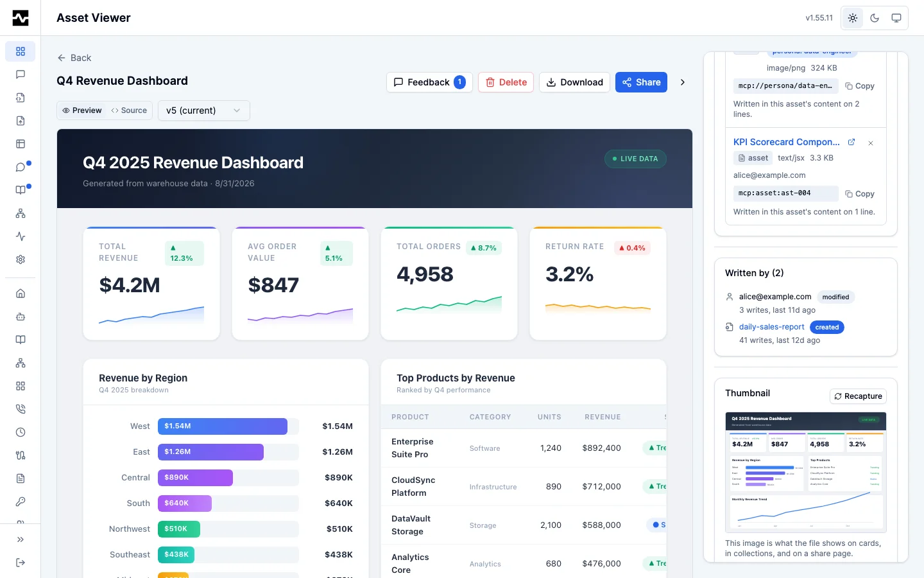Go to the home icon in sidebar
Screen dimensions: 924x578
click(x=21, y=293)
